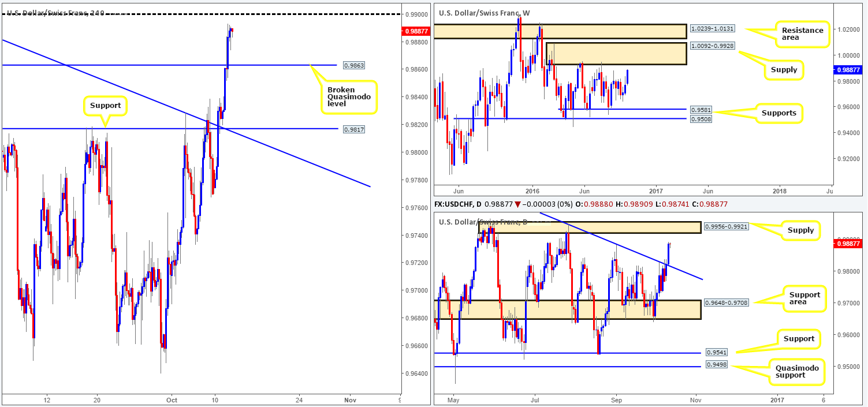The image size is (868, 407).
Task: Click the Sep label on daily time axis
Action: pos(616,399)
